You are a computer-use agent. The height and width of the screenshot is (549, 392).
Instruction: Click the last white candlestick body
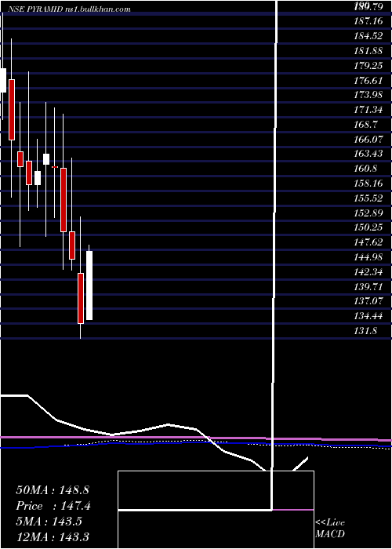[89, 285]
